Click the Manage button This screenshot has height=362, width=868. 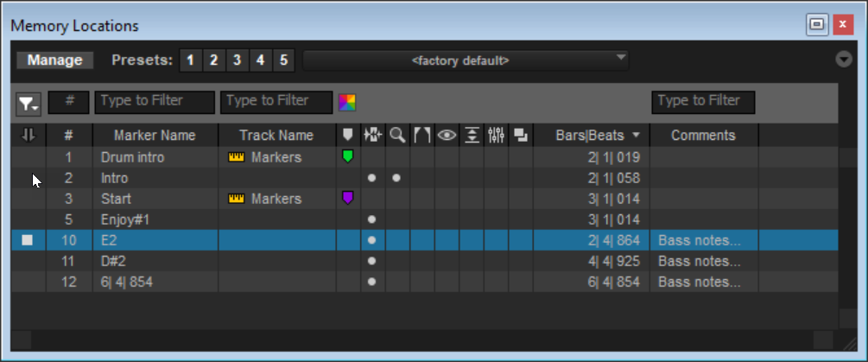click(x=55, y=60)
